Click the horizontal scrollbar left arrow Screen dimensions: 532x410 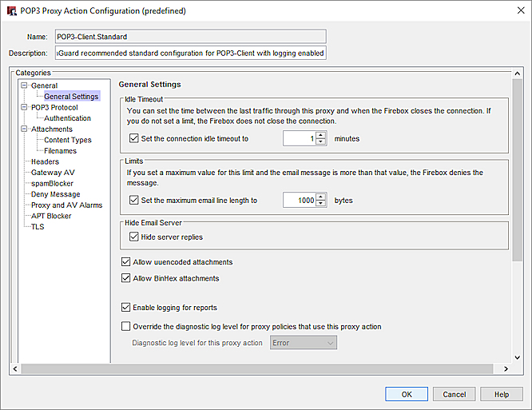(x=15, y=369)
